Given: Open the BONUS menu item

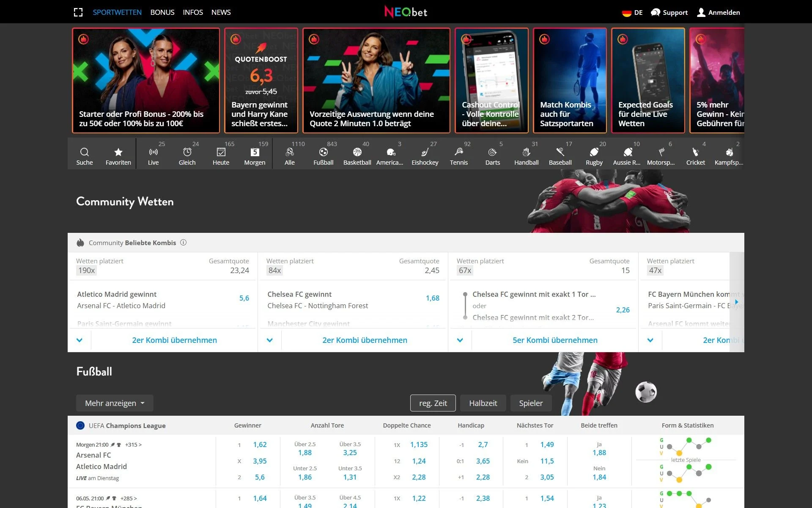Looking at the screenshot, I should (162, 12).
